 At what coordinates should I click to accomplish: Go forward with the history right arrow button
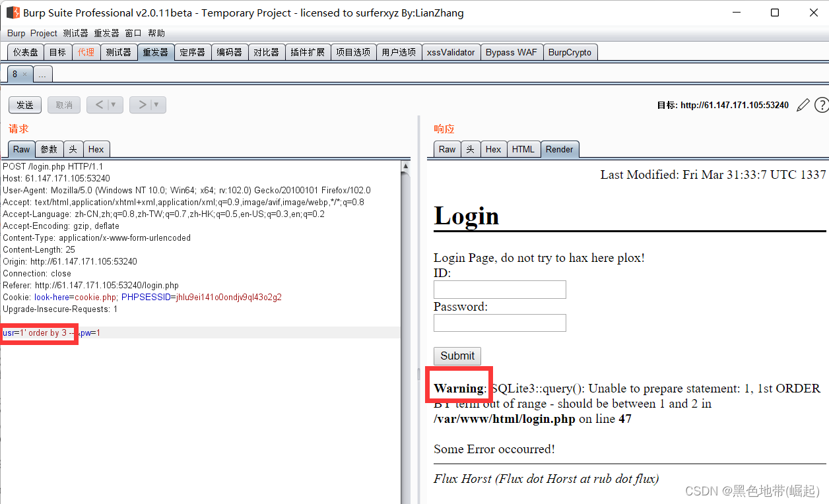[x=142, y=105]
